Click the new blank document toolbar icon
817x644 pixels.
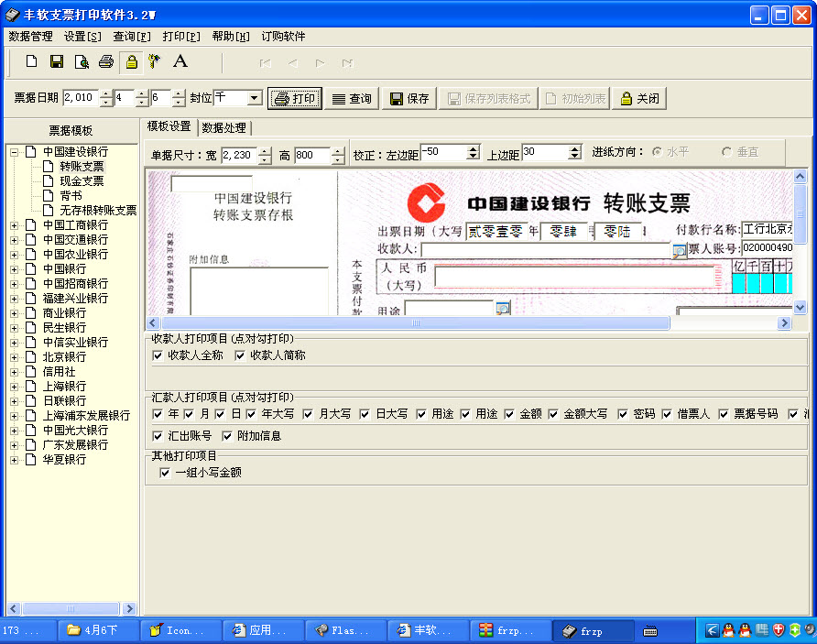coord(32,61)
